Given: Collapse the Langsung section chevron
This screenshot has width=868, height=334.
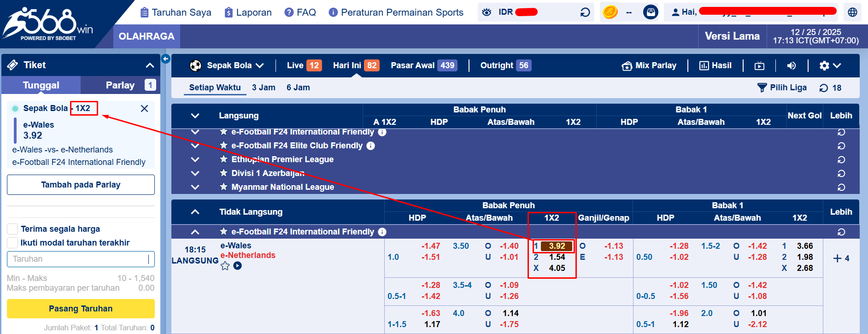Looking at the screenshot, I should click(195, 116).
